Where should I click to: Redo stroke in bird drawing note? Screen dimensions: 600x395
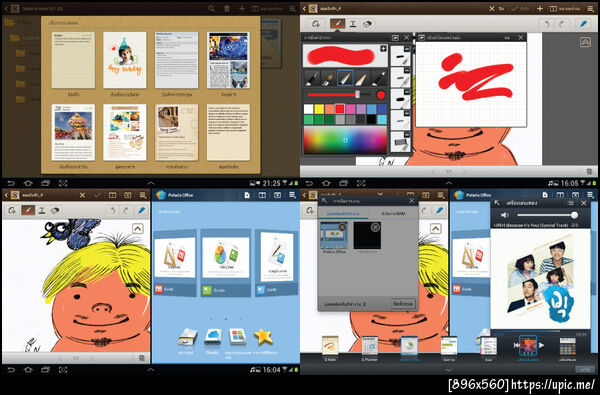(126, 210)
